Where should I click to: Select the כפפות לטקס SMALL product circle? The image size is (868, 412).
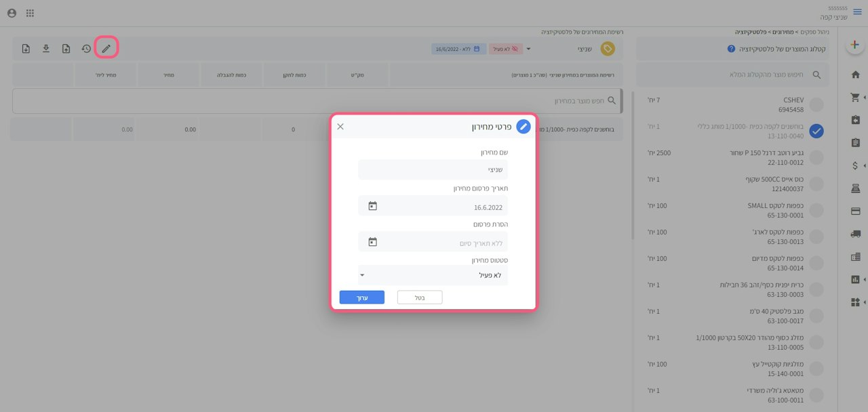click(816, 210)
